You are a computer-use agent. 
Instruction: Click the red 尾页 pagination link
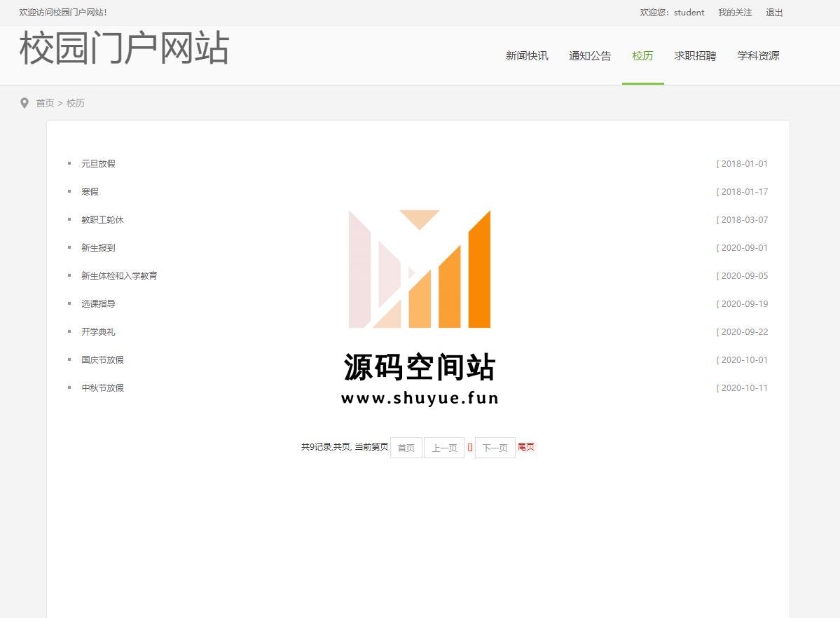click(526, 446)
